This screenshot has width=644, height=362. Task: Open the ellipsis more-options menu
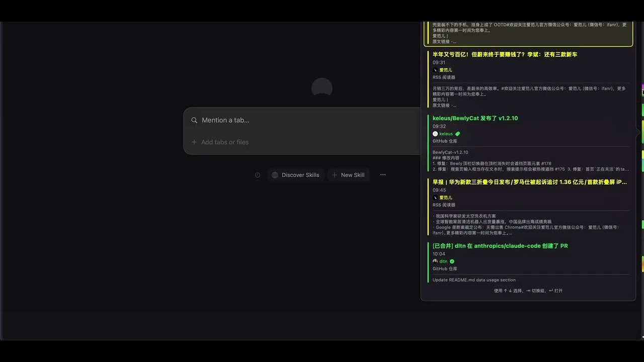tap(383, 174)
